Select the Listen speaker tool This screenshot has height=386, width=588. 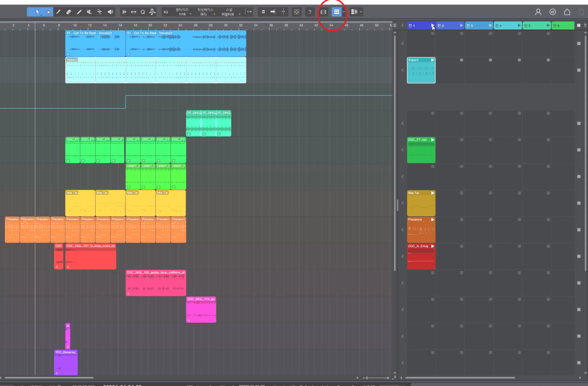110,12
